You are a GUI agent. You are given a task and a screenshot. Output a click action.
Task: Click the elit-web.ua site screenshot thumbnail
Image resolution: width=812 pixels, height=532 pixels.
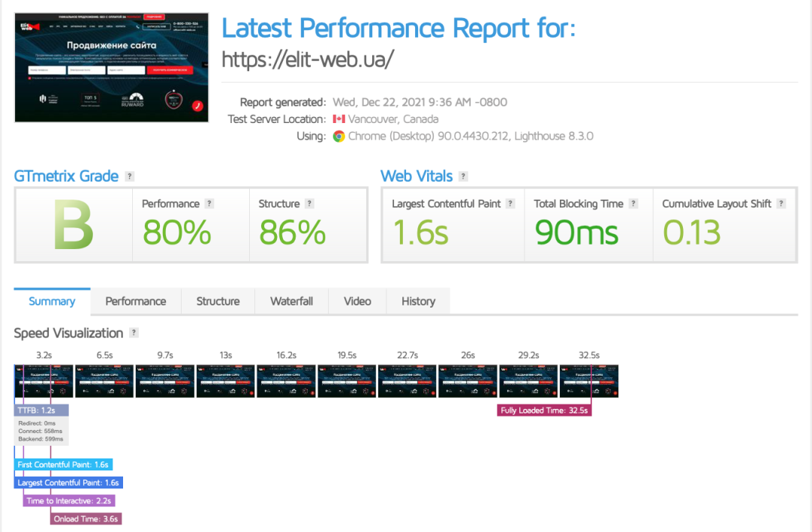tap(111, 68)
